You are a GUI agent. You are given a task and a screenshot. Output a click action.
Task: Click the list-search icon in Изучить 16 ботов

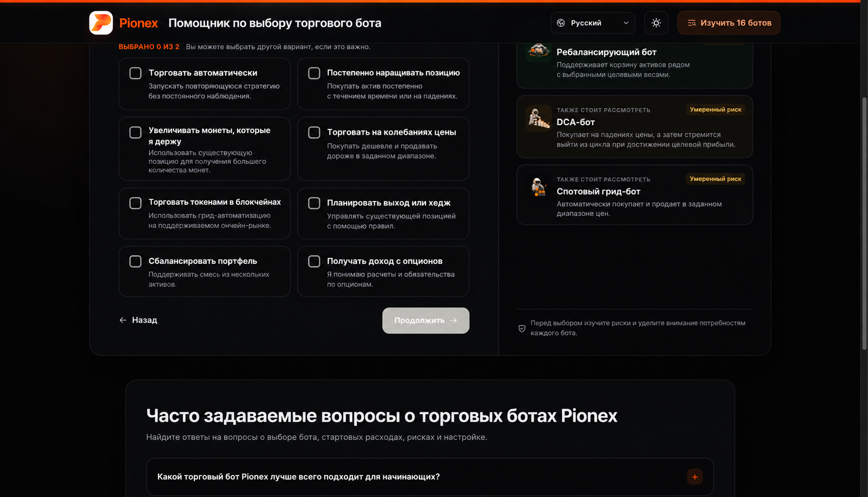point(692,23)
